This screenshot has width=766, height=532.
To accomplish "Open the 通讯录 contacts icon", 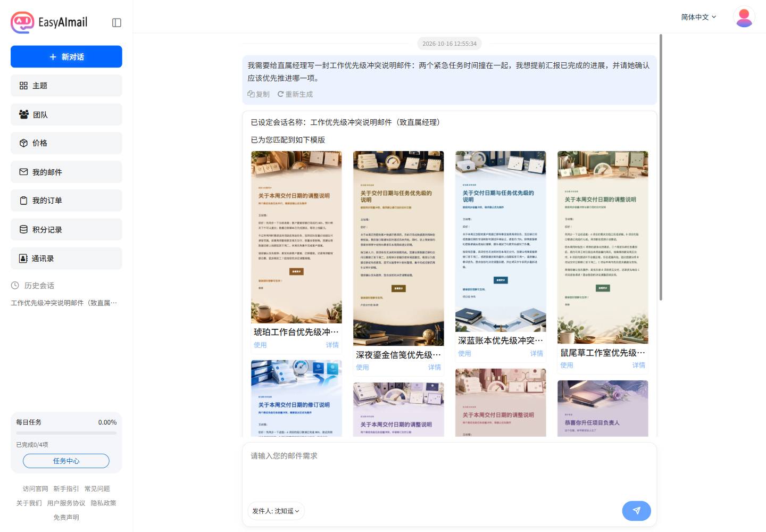I will (x=23, y=259).
